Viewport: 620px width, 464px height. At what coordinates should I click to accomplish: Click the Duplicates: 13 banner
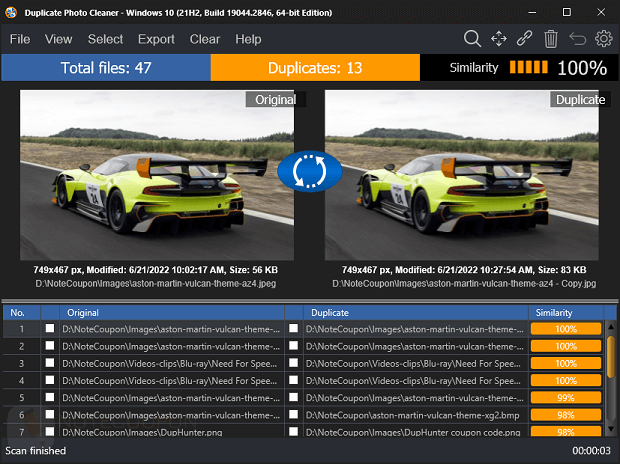click(x=315, y=68)
